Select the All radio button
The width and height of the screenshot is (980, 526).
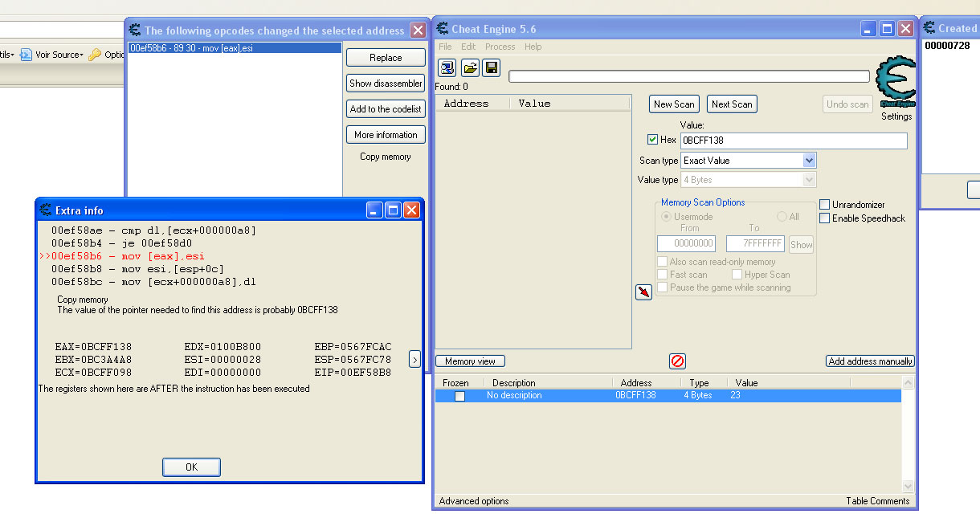(x=782, y=217)
